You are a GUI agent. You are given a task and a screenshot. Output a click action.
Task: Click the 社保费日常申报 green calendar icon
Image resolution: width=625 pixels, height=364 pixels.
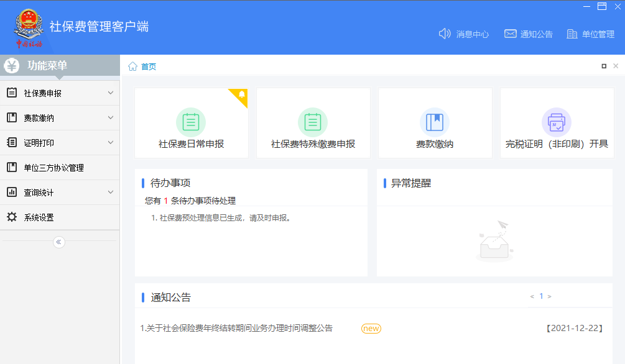coord(190,122)
